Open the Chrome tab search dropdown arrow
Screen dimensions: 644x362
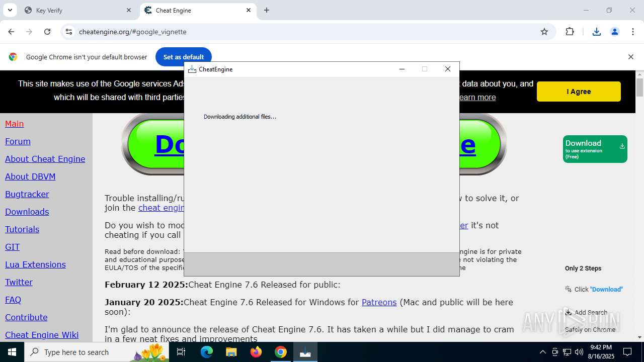[10, 10]
